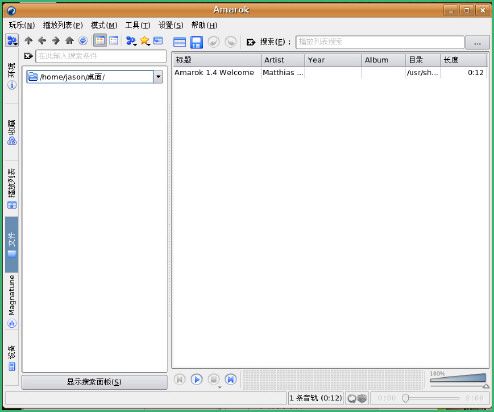The height and width of the screenshot is (412, 494).
Task: Open the 播放列表(P) playlist menu
Action: click(x=63, y=25)
